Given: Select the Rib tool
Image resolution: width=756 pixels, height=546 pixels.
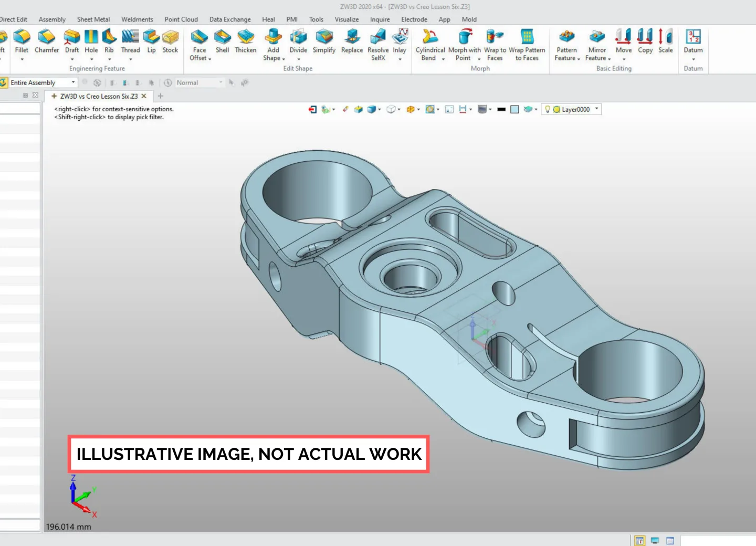Looking at the screenshot, I should click(x=109, y=41).
